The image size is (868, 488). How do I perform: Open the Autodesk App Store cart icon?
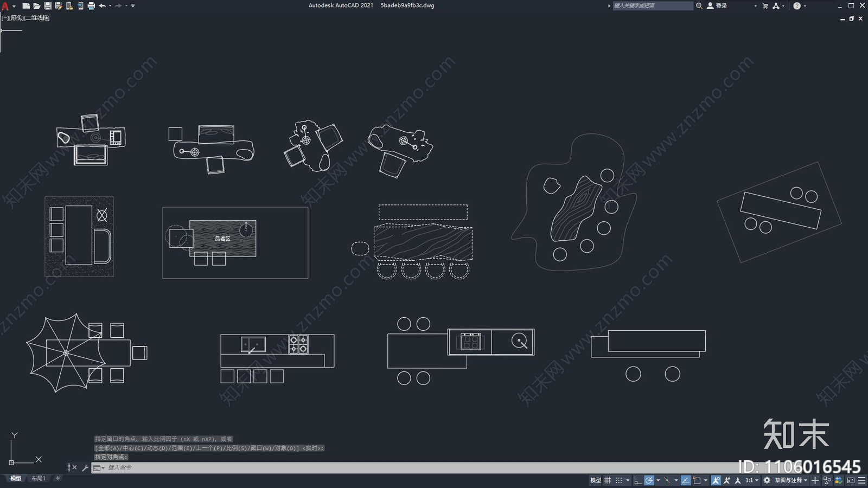(765, 6)
